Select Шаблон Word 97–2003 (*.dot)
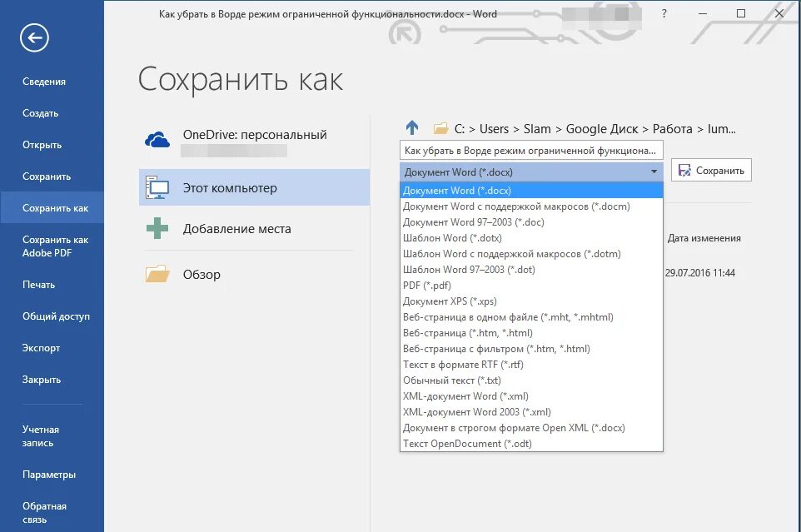Screen dimensions: 801x532 (531, 270)
